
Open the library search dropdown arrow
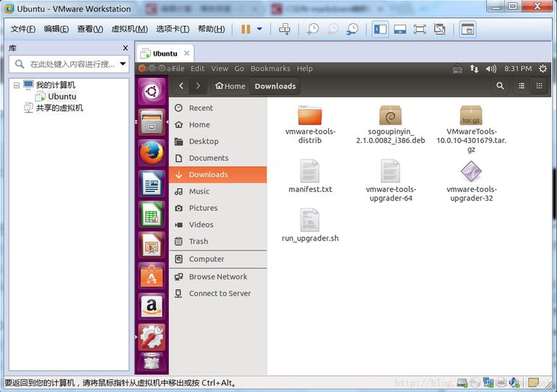123,64
